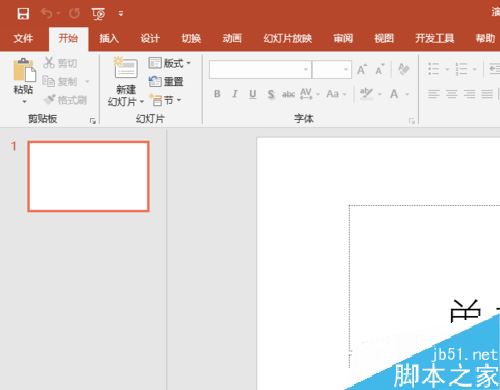Click the 格式刷 format painter
Image resolution: width=500 pixels, height=390 pixels.
point(65,100)
